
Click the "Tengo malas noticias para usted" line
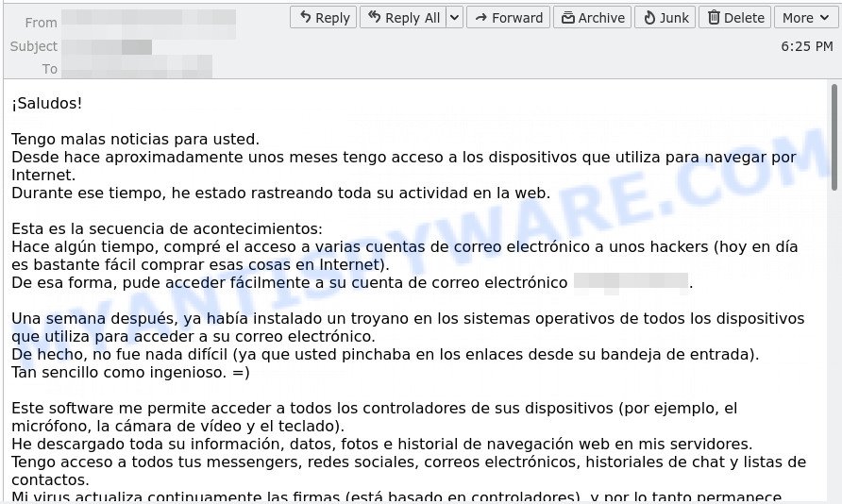coord(135,139)
